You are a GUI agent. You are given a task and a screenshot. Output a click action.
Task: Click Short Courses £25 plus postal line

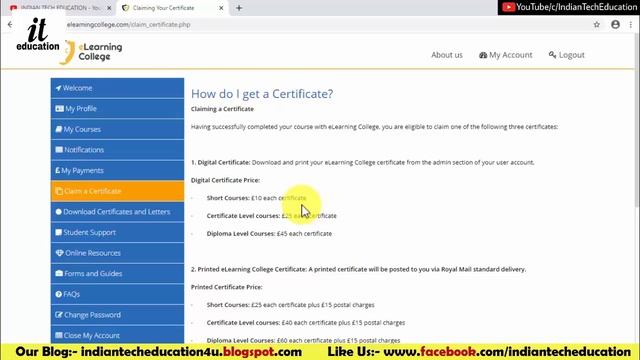click(x=291, y=305)
